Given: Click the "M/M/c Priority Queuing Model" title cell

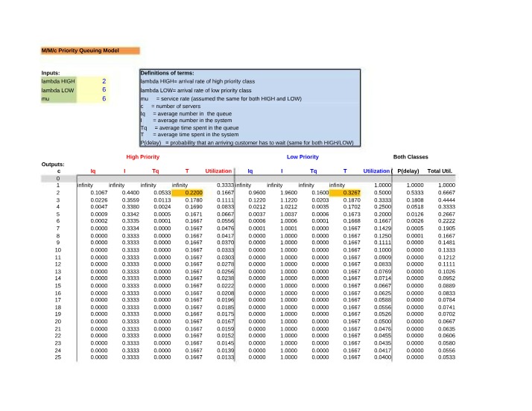Looking at the screenshot, I should pyautogui.click(x=90, y=51).
